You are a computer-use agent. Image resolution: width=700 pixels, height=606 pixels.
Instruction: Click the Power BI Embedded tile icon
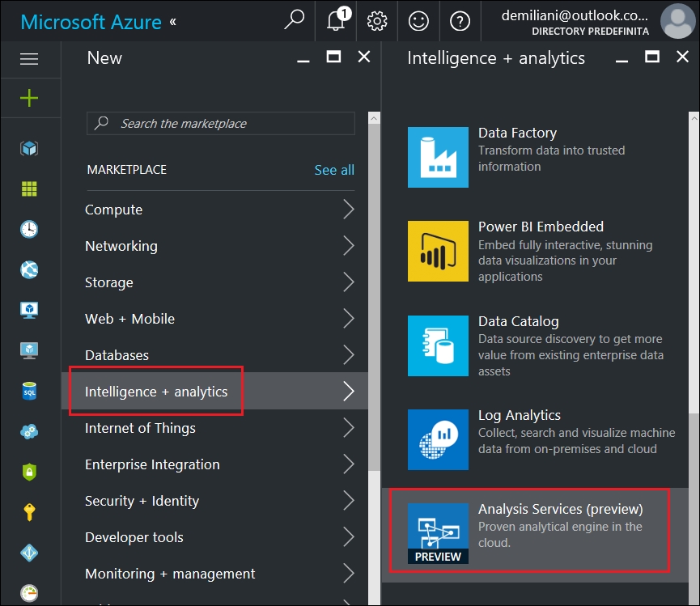point(438,252)
